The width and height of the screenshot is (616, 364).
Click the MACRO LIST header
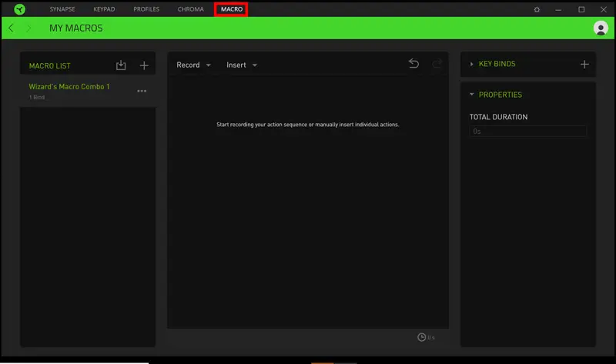point(49,66)
